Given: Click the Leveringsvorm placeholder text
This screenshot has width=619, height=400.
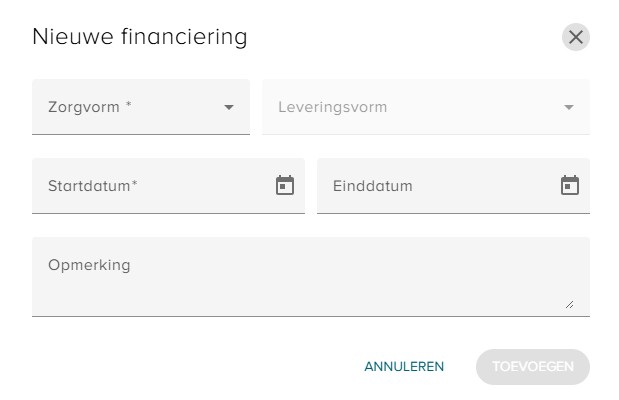Looking at the screenshot, I should pos(332,107).
